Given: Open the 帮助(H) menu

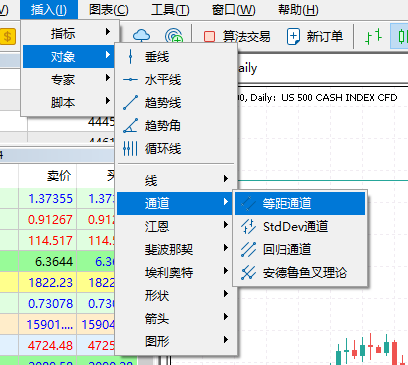Looking at the screenshot, I should [x=298, y=10].
